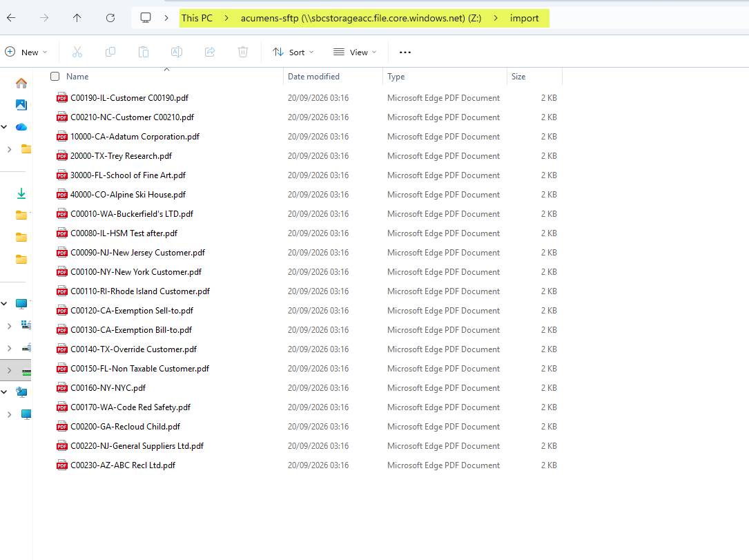Click the Delete trash can icon
The height and width of the screenshot is (560, 749).
tap(243, 52)
